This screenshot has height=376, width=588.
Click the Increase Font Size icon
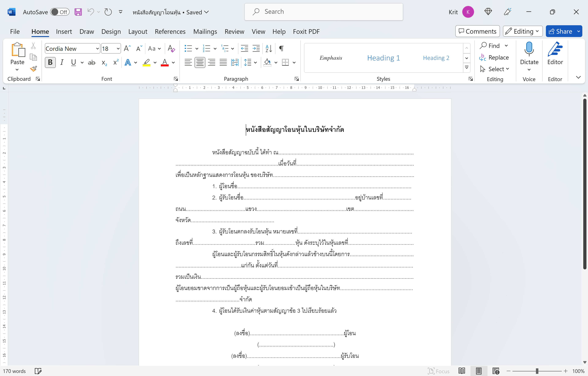(127, 48)
